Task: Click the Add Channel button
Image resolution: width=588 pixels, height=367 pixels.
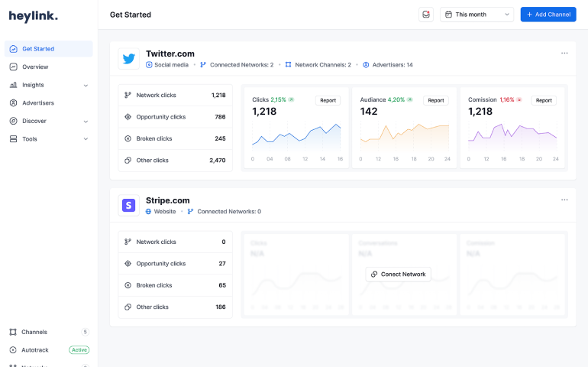Action: tap(548, 15)
